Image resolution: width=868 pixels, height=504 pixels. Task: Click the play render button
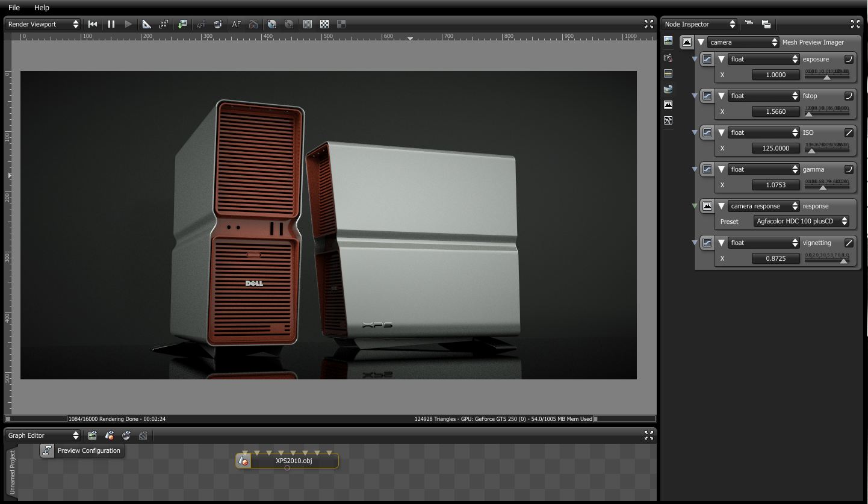128,24
